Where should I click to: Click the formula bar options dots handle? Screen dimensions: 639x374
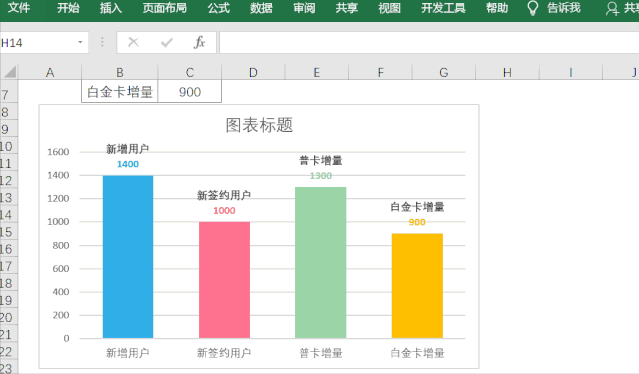click(102, 42)
